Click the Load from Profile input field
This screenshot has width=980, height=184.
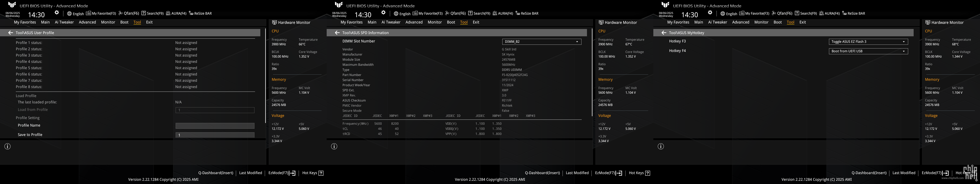215,110
